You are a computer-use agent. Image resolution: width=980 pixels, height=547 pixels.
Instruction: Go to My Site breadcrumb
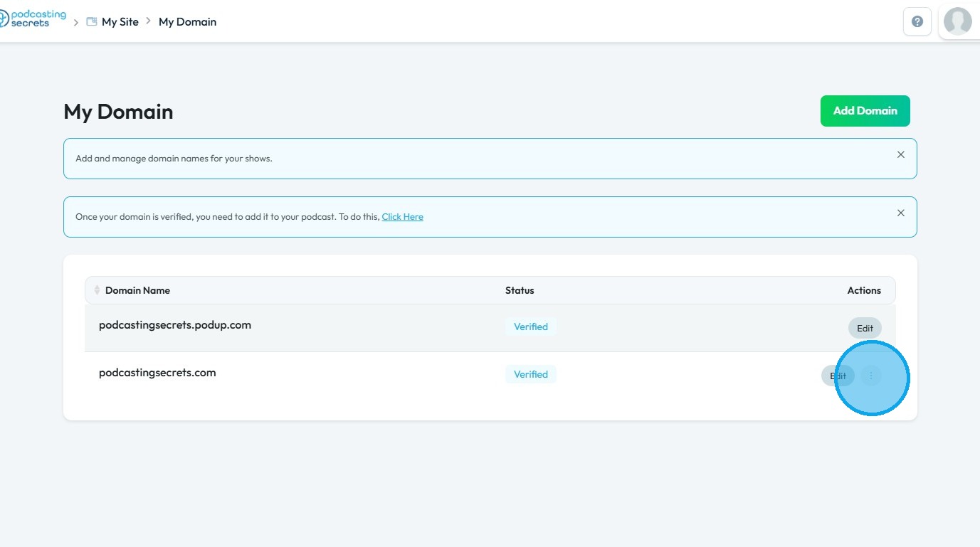(x=120, y=22)
